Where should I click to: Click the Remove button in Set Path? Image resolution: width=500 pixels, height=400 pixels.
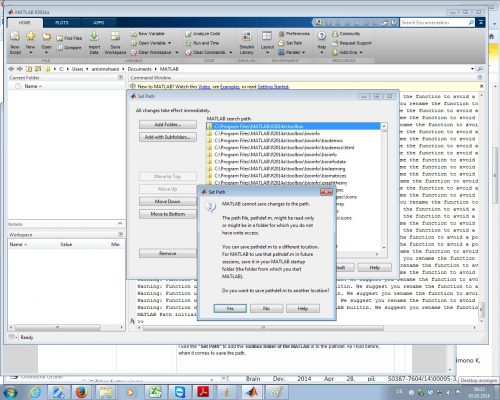(168, 253)
